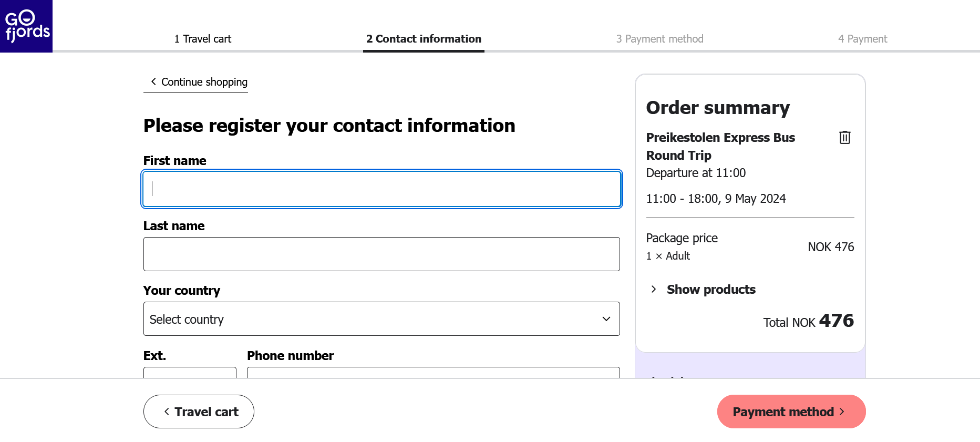Proceed with the Payment method button
Viewport: 980px width, 442px height.
(783, 412)
